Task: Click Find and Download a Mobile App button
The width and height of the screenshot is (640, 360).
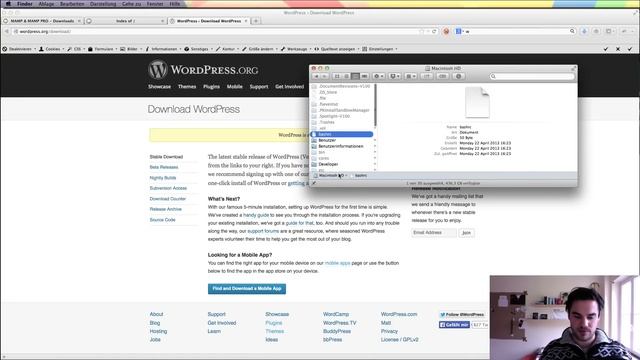Action: pos(247,289)
